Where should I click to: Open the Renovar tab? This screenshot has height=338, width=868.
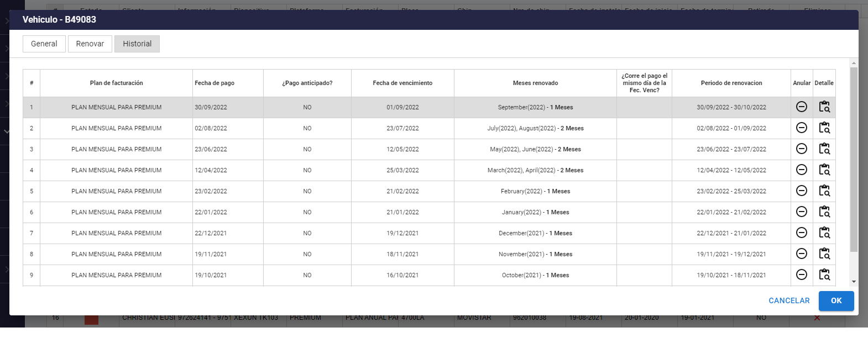tap(90, 44)
